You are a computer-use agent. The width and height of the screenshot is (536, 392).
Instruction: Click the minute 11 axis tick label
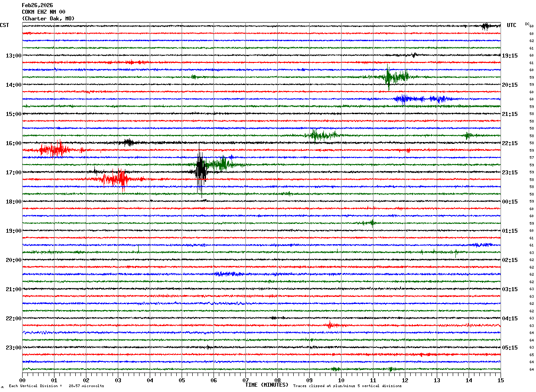tap(373, 380)
